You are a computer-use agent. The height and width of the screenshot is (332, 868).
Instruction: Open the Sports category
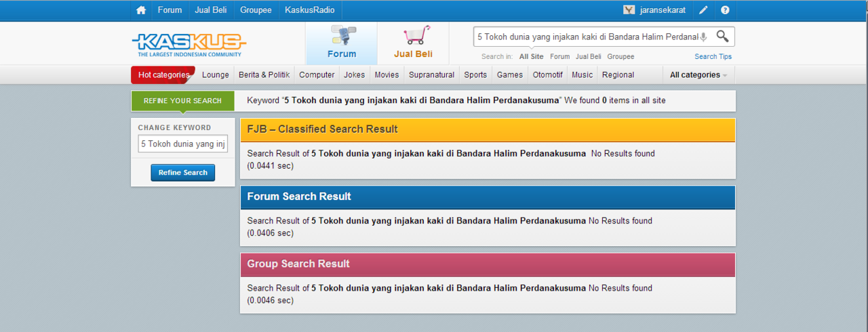(x=475, y=75)
